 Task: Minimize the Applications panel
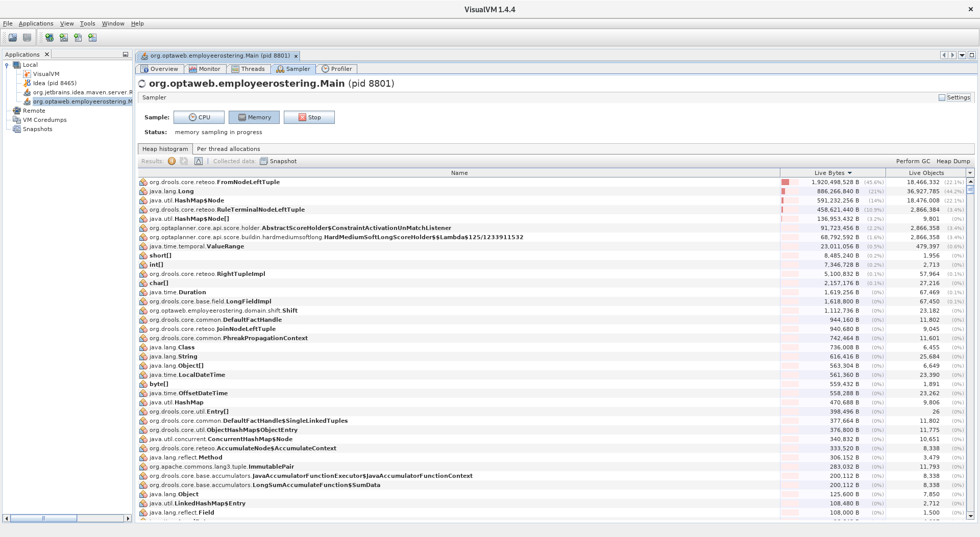pos(126,55)
